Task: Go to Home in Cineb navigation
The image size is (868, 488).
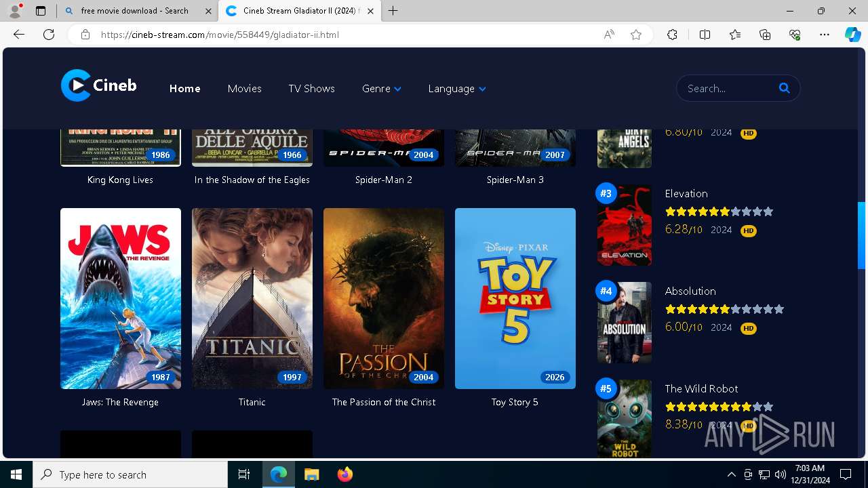Action: (x=184, y=89)
